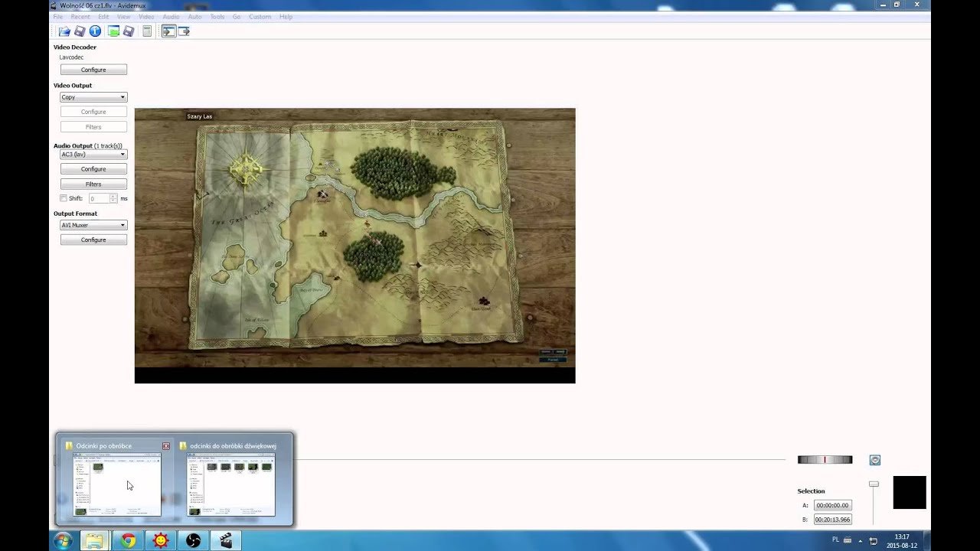This screenshot has width=980, height=551.
Task: Open the Video menu
Action: (x=146, y=17)
